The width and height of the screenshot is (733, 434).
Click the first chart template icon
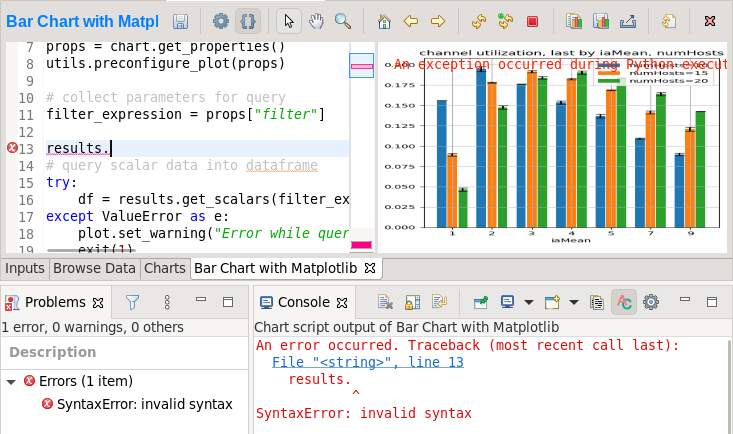(x=574, y=22)
